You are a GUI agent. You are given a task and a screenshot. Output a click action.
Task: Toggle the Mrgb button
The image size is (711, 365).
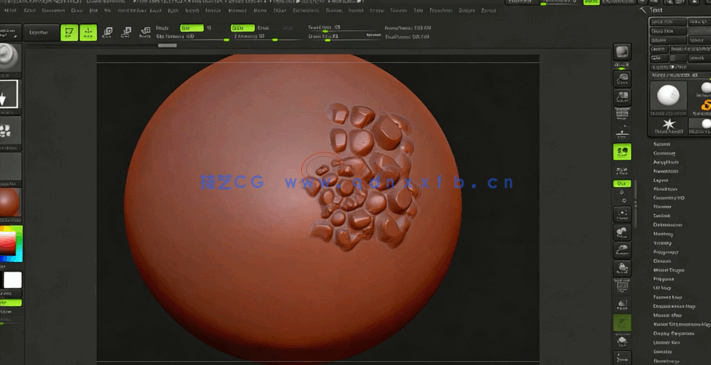[162, 28]
